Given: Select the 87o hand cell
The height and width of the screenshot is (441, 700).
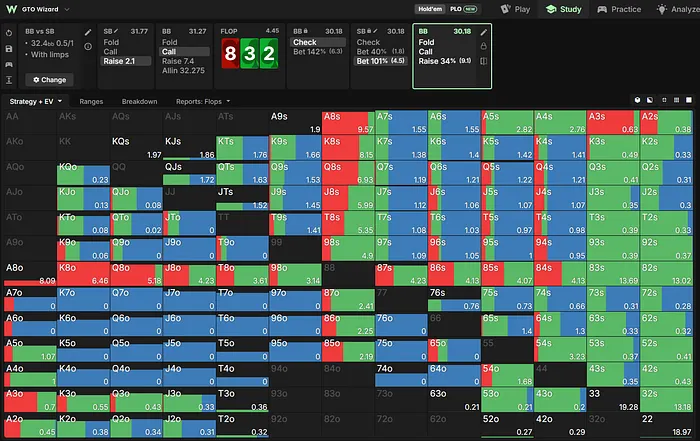Looking at the screenshot, I should [x=348, y=299].
